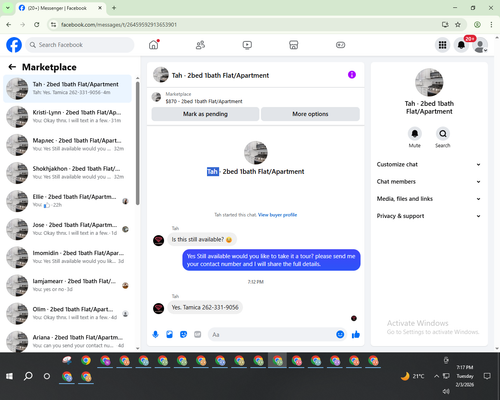Click the $870 - 2bed 1bath listing title

(x=204, y=101)
